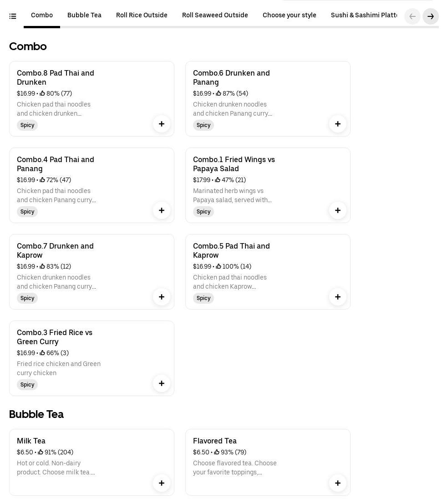Add Milk Tea to the order
This screenshot has height=504, width=448.
pos(162,483)
